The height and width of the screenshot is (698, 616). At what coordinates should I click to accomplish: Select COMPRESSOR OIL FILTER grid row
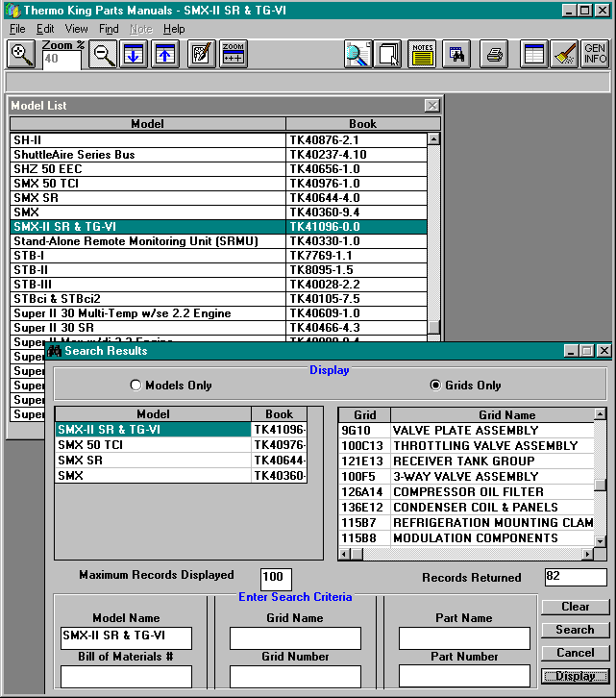click(x=466, y=492)
